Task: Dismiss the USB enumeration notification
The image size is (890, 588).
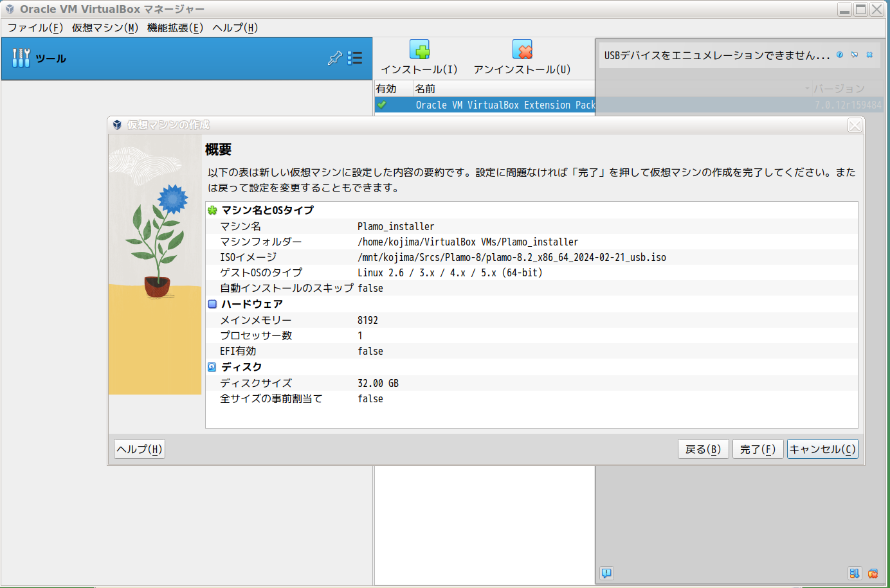Action: [x=869, y=55]
